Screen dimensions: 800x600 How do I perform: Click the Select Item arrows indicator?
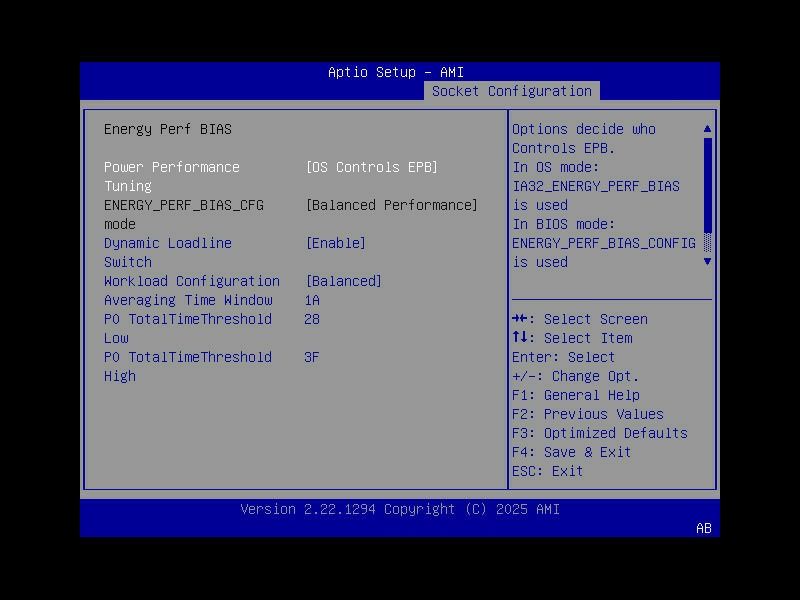(521, 338)
